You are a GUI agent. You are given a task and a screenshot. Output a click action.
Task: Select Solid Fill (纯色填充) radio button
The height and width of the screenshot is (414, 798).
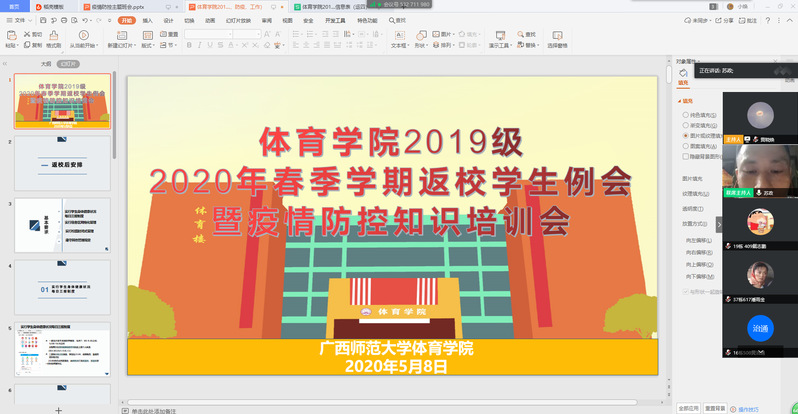(x=686, y=115)
